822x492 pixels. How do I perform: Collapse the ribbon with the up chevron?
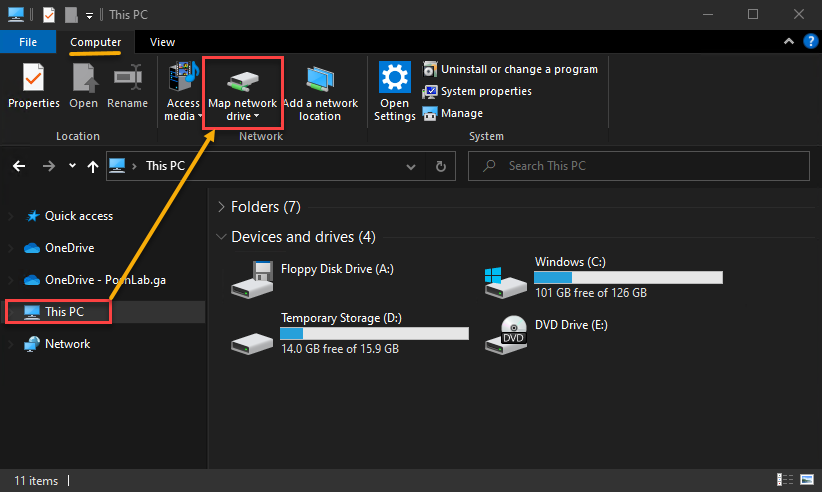pyautogui.click(x=788, y=41)
